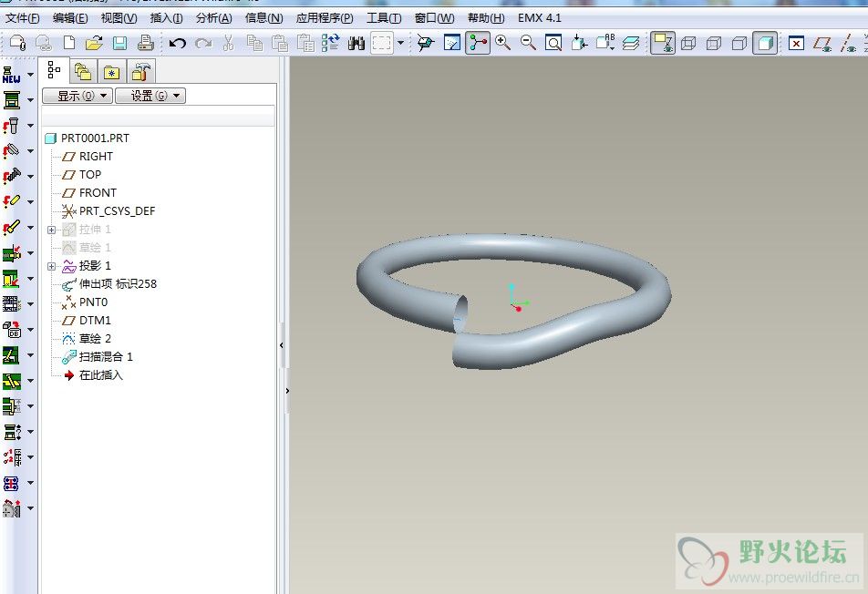Click the copy icon in the toolbar

(254, 43)
